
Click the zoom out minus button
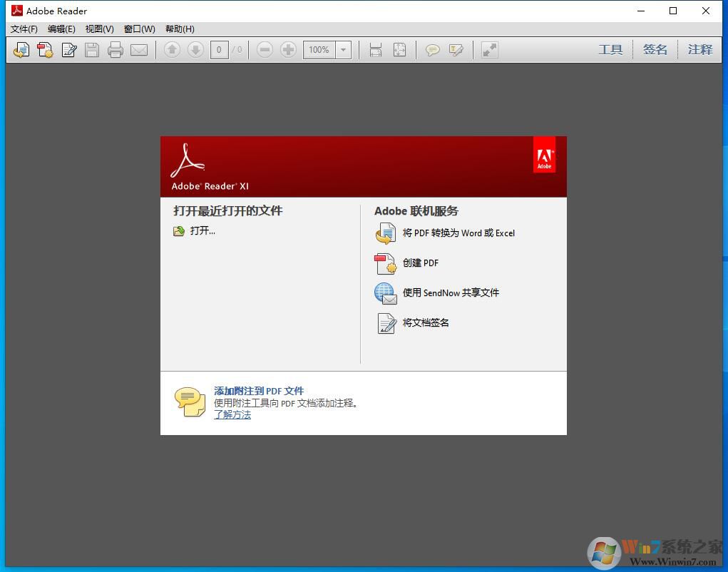click(x=264, y=49)
